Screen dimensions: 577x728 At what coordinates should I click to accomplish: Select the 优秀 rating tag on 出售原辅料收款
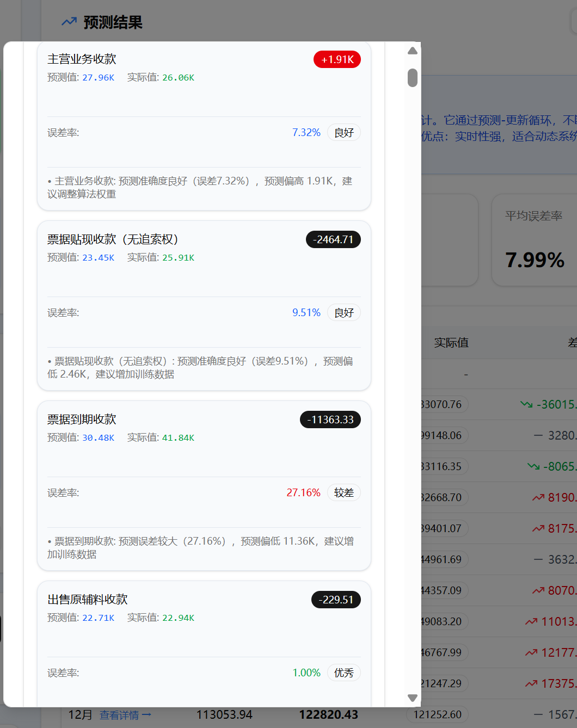343,673
